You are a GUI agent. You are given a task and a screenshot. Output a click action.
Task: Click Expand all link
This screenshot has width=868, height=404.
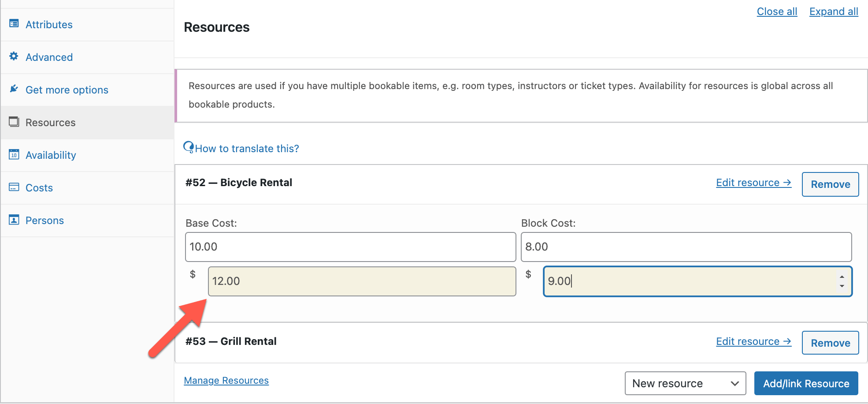coord(834,11)
